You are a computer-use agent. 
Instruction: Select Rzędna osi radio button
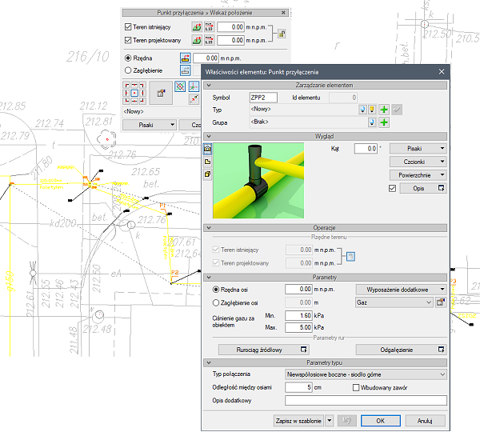[x=216, y=290]
